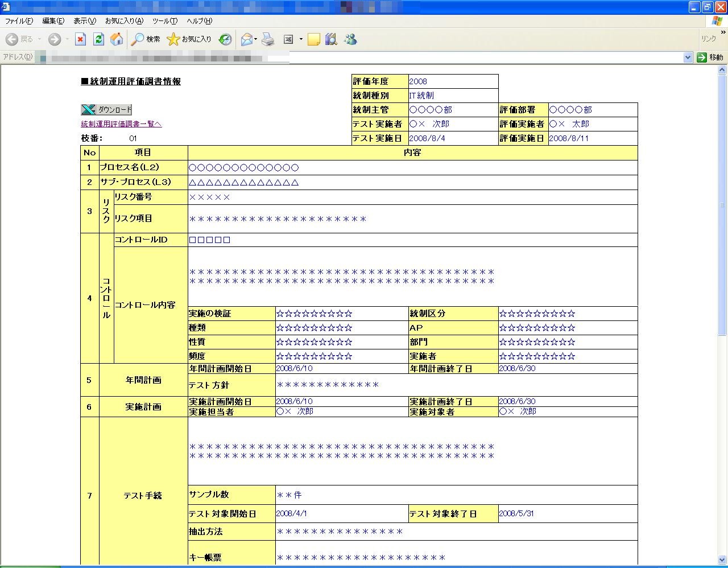Click the テスト実施日 value 2008/8/4

pyautogui.click(x=427, y=138)
